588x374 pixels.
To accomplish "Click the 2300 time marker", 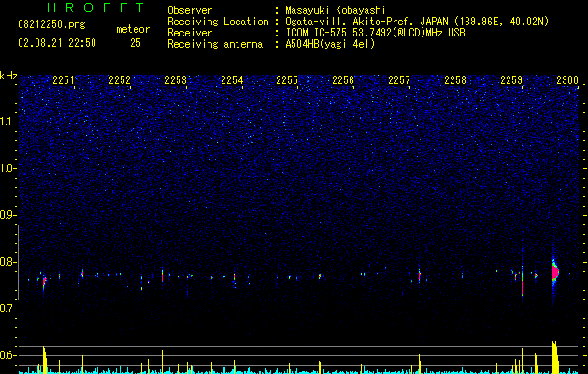I will (567, 79).
